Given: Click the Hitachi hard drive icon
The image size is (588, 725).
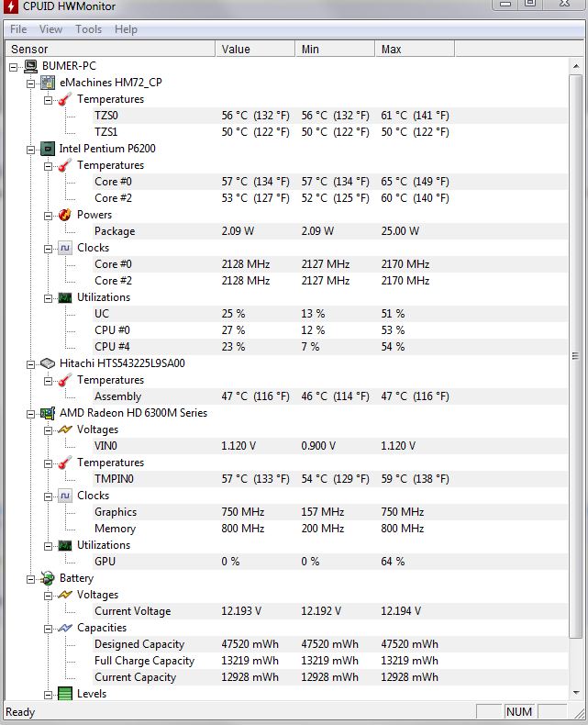Looking at the screenshot, I should click(48, 363).
